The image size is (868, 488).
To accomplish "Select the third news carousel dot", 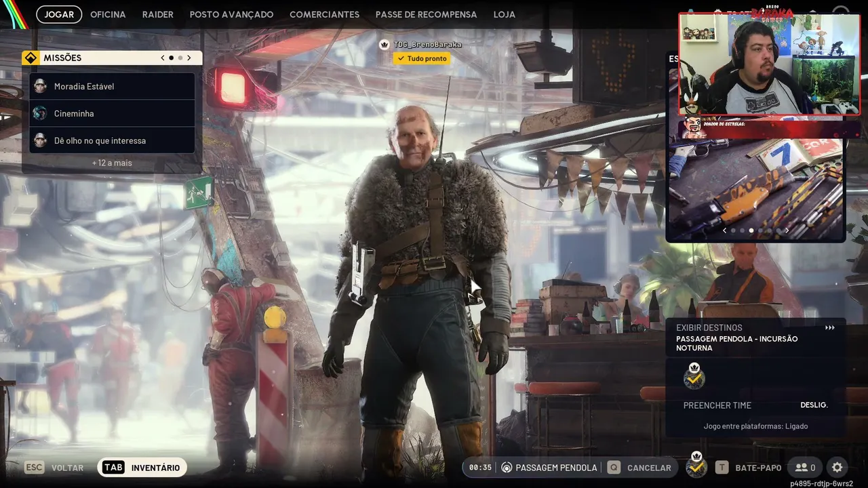I will point(751,230).
